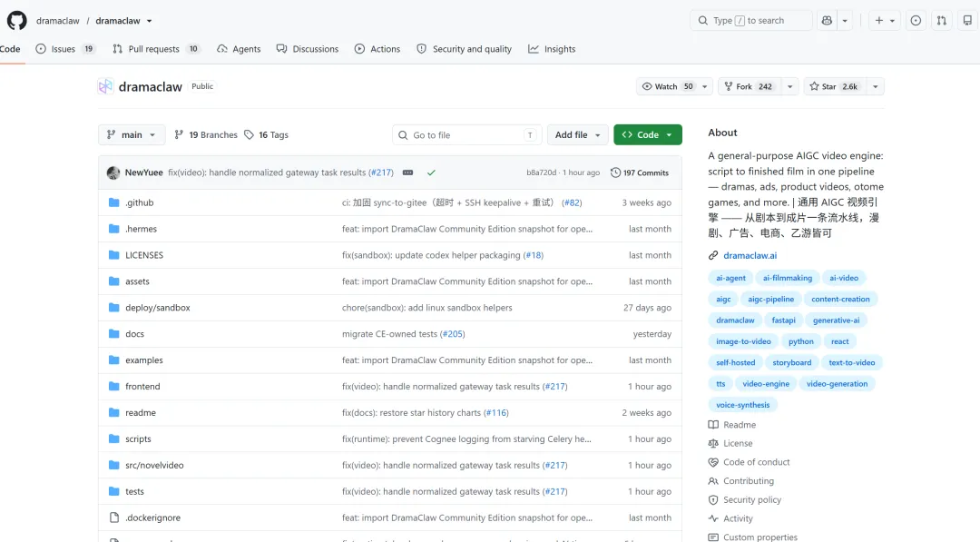980x542 pixels.
Task: Open the GitHub homepage logo
Action: point(17,21)
